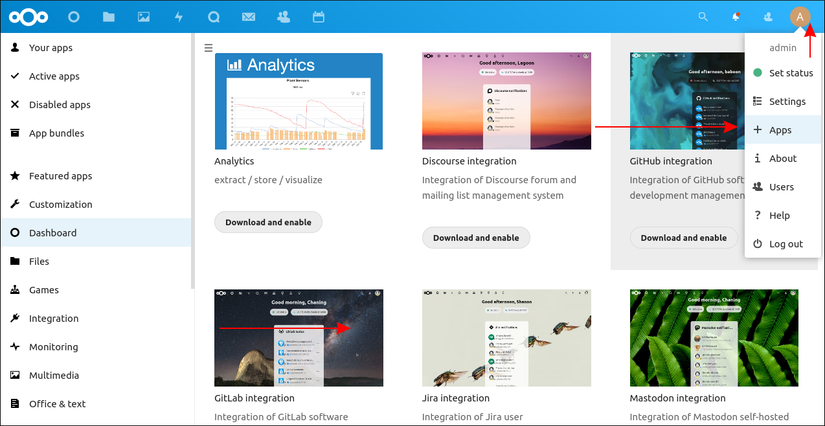Image resolution: width=825 pixels, height=426 pixels.
Task: Download and enable Discourse integration
Action: [476, 238]
